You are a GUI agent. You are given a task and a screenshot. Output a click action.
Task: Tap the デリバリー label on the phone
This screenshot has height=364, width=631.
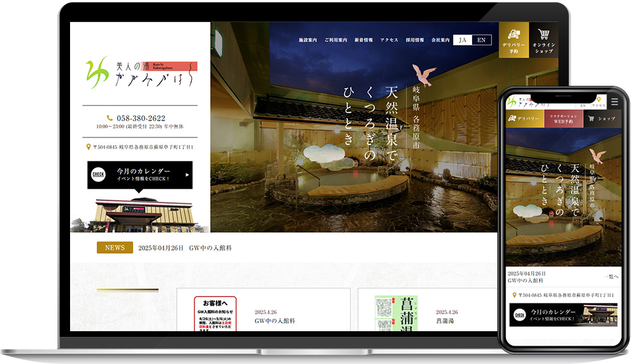tap(528, 119)
